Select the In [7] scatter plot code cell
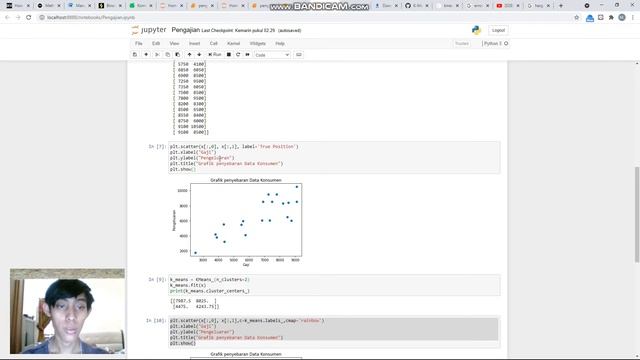640x360 pixels. point(334,158)
